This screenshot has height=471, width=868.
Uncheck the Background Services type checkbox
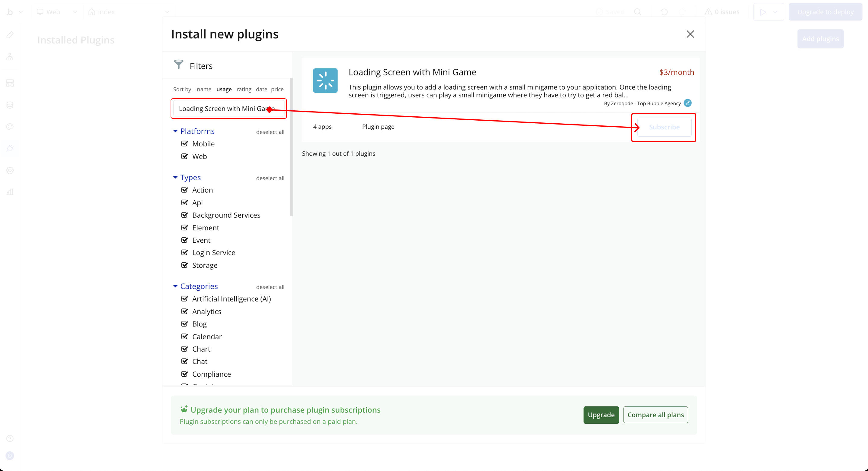tap(184, 215)
